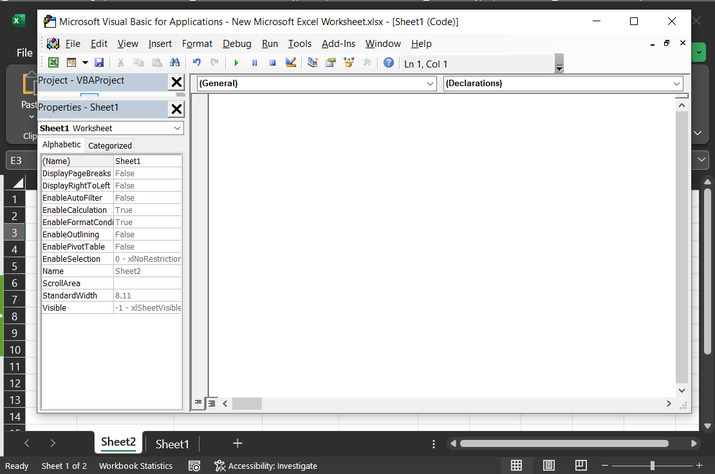This screenshot has height=474, width=715.
Task: Switch to the Categorized properties tab
Action: pyautogui.click(x=110, y=146)
